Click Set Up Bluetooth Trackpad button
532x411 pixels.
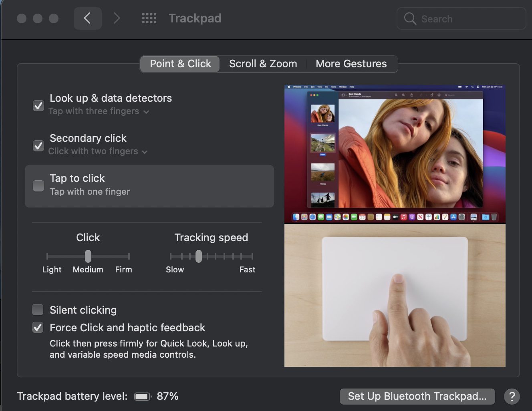417,397
